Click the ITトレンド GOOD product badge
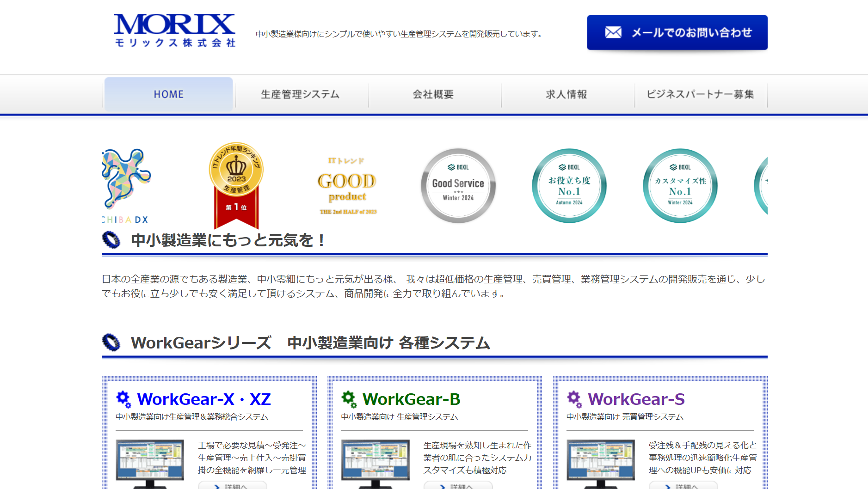This screenshot has height=489, width=868. coord(347,186)
